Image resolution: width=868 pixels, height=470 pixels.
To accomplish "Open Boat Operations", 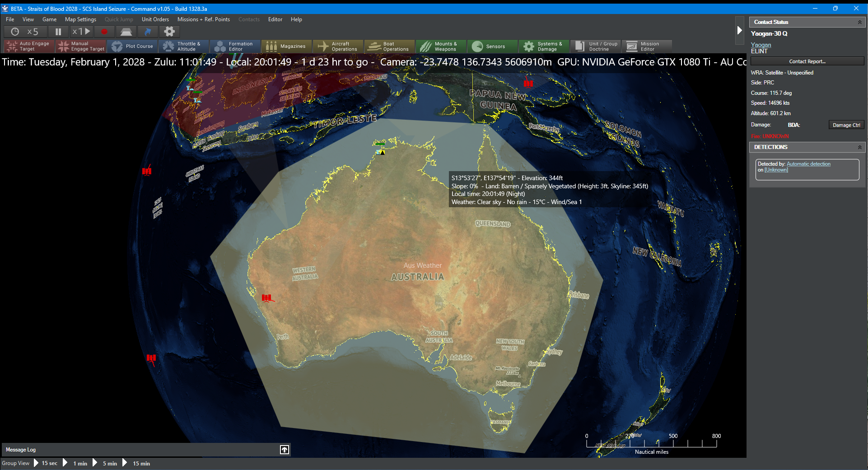I will (390, 46).
